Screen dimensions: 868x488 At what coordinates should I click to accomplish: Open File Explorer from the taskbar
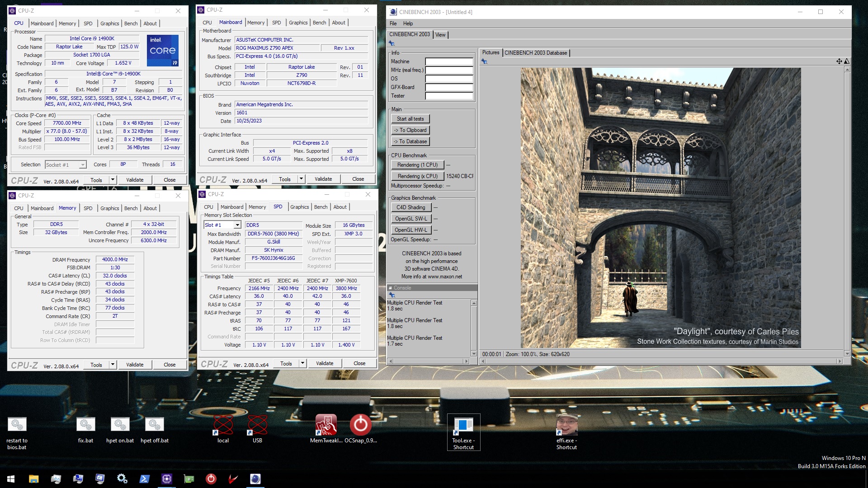click(x=33, y=479)
